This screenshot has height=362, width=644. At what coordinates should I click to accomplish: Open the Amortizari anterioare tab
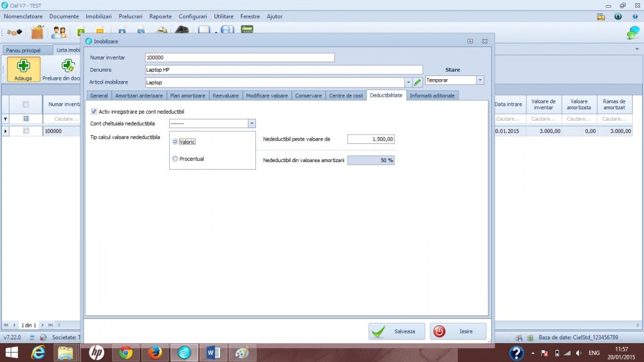click(x=139, y=96)
